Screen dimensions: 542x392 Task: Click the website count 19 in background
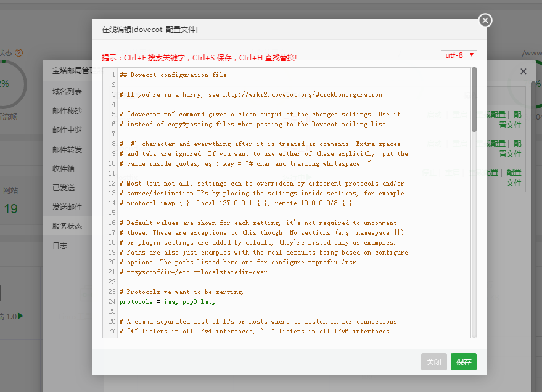tap(10, 208)
